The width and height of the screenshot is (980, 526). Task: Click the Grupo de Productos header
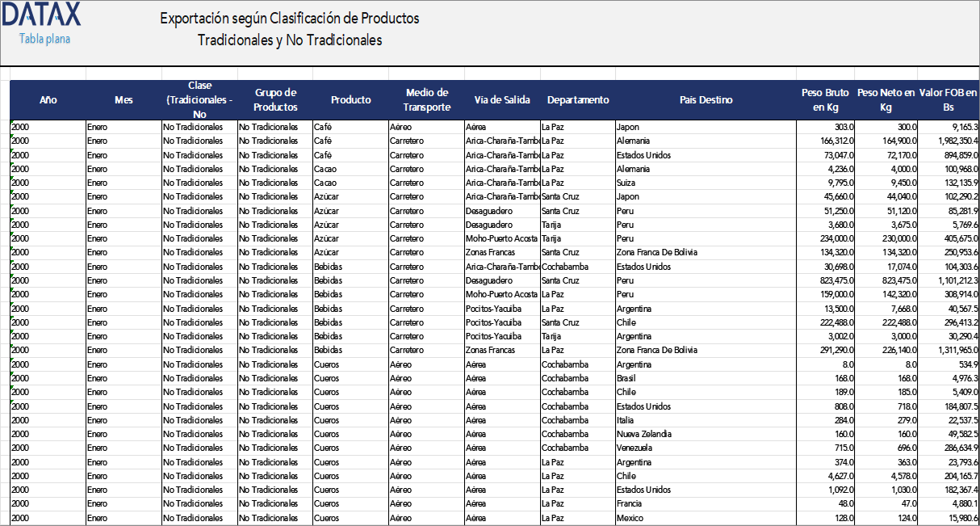point(275,100)
